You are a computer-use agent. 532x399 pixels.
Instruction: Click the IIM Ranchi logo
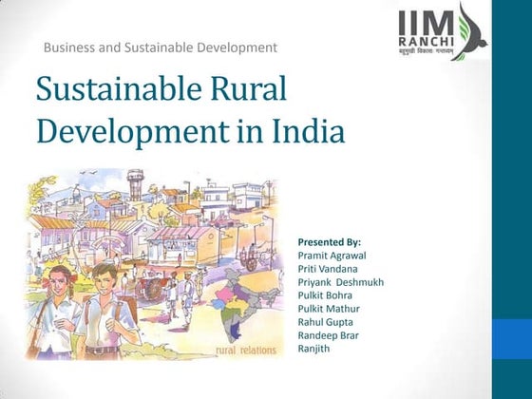(443, 31)
